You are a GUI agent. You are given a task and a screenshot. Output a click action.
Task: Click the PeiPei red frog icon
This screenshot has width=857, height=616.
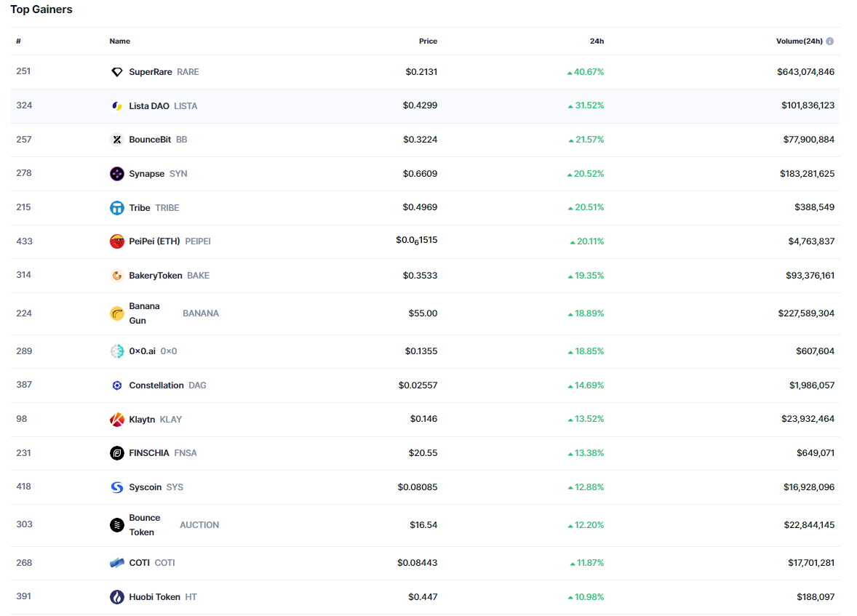116,241
